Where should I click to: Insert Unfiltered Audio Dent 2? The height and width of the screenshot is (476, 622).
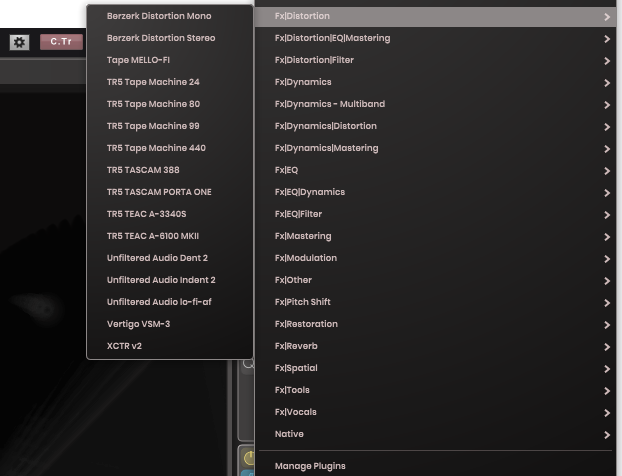pos(170,258)
